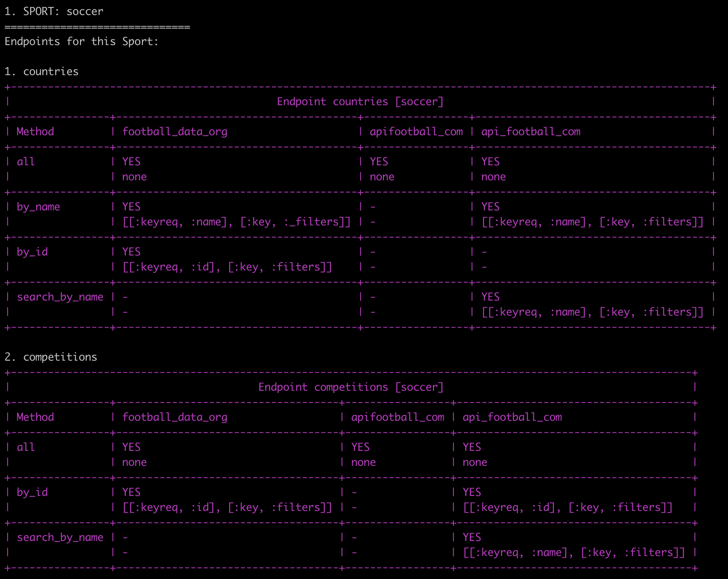Click 'Method' header in countries table
Viewport: 728px width, 579px height.
tap(35, 132)
